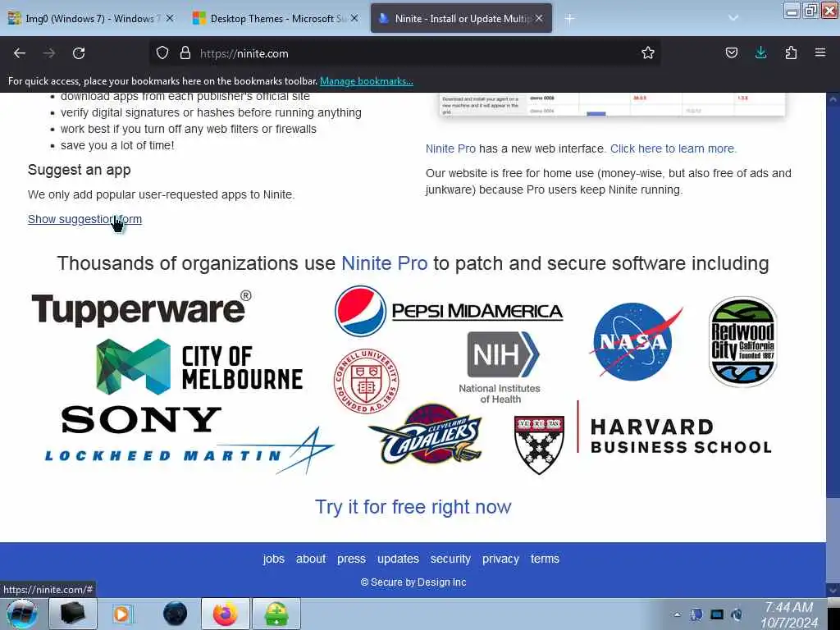Click the Ninite Pro screenshot preview

(612, 104)
